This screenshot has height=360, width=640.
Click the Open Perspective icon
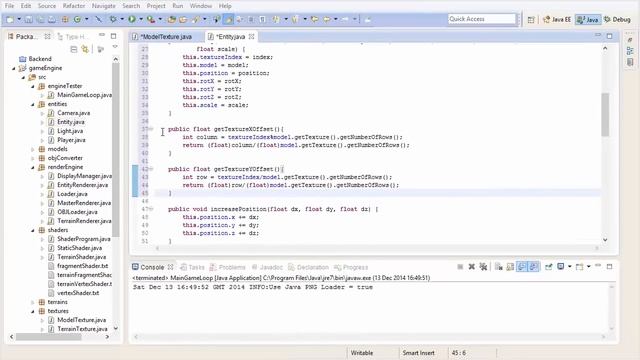(x=531, y=20)
